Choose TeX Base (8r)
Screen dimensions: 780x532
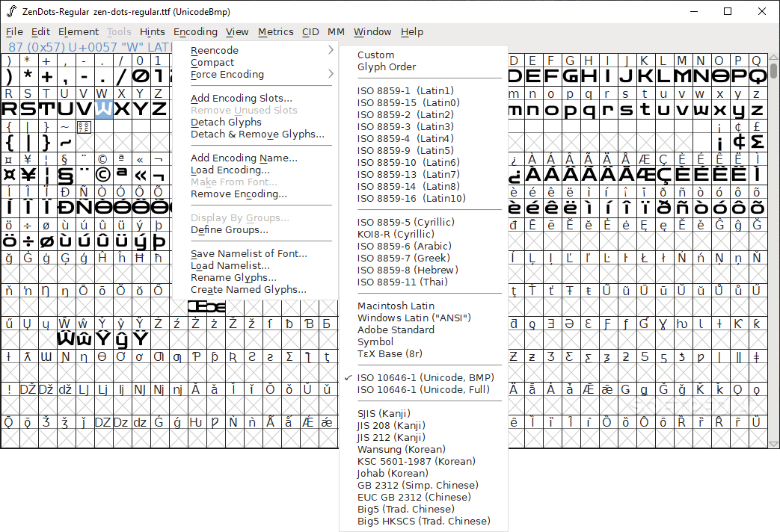(390, 353)
